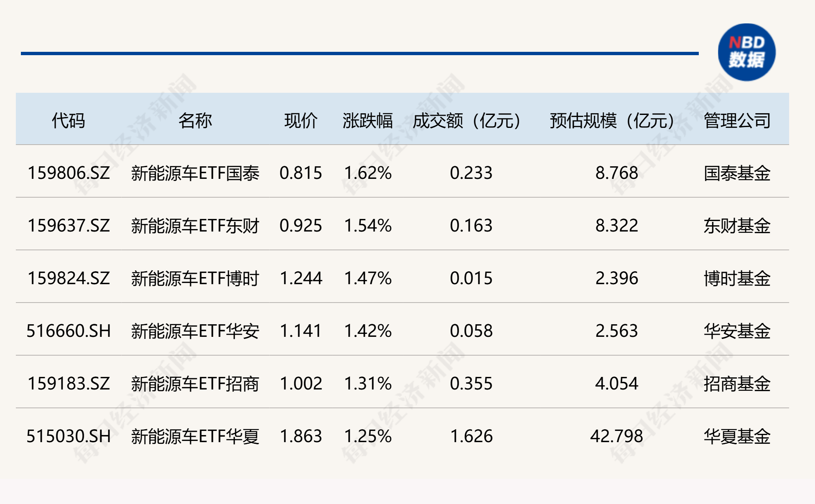
Task: Click the 代码 column header
Action: pyautogui.click(x=68, y=121)
